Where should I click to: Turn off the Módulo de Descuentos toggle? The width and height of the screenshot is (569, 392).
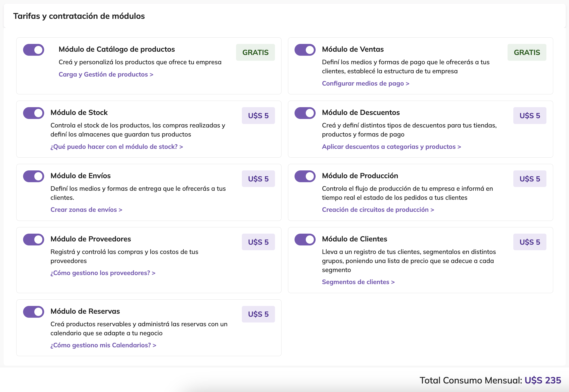305,113
